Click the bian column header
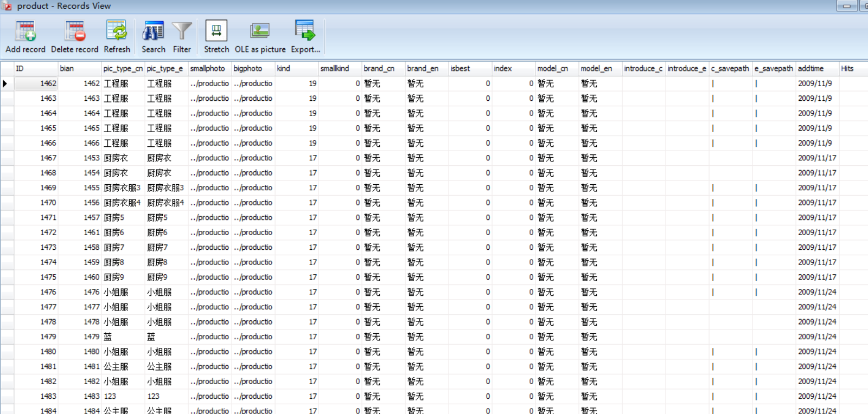868x414 pixels. tap(80, 68)
